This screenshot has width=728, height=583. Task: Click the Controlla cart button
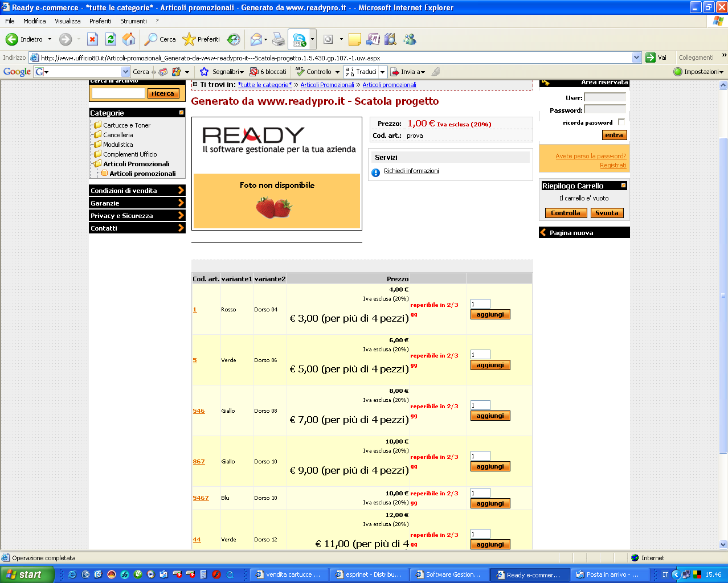[566, 213]
